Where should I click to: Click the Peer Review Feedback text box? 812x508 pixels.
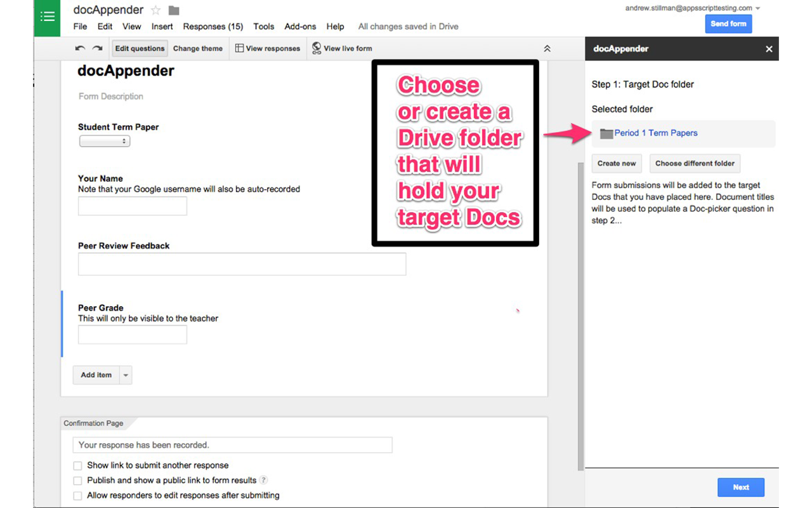coord(242,264)
